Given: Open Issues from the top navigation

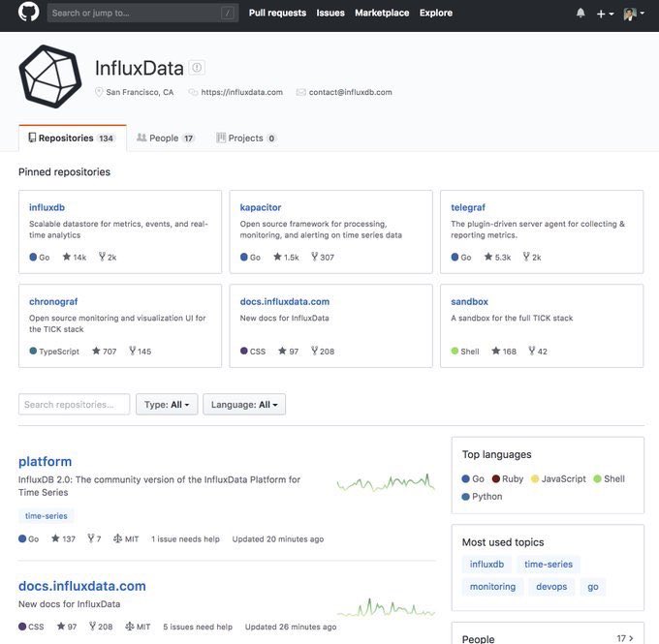Looking at the screenshot, I should pos(330,13).
